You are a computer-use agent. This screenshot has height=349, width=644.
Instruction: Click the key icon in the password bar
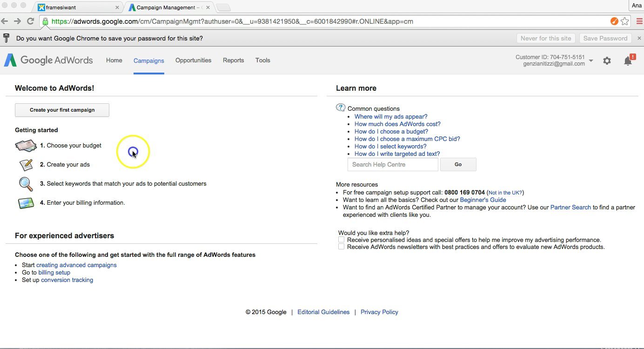click(7, 38)
